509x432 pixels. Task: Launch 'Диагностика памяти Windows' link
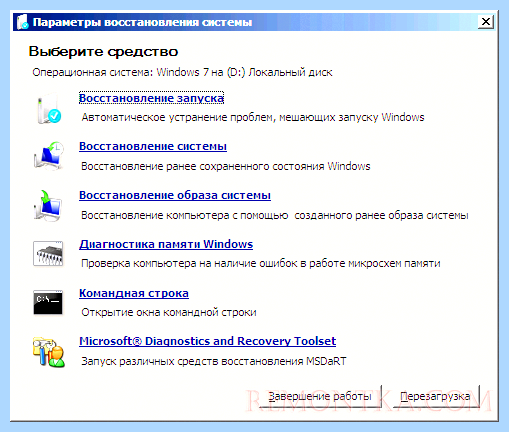point(166,244)
